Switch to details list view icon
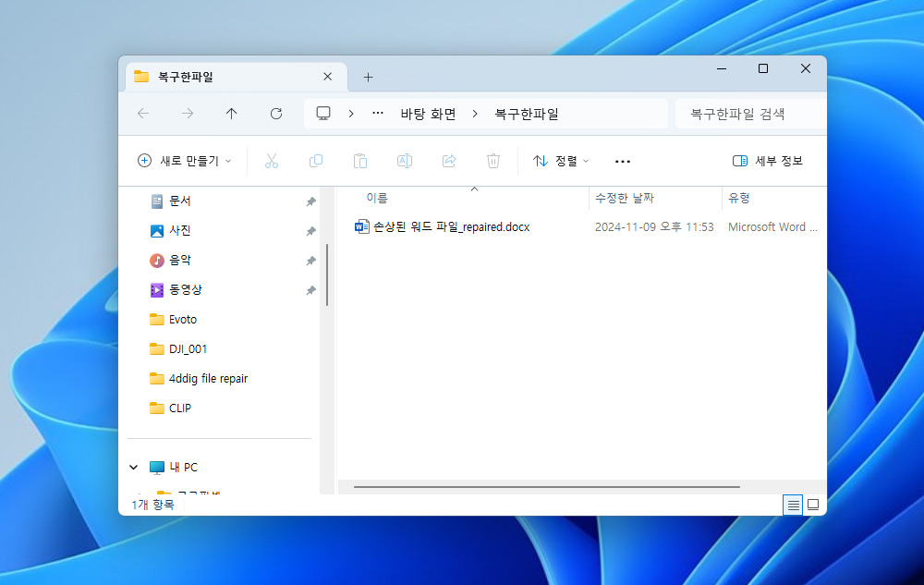 793,505
